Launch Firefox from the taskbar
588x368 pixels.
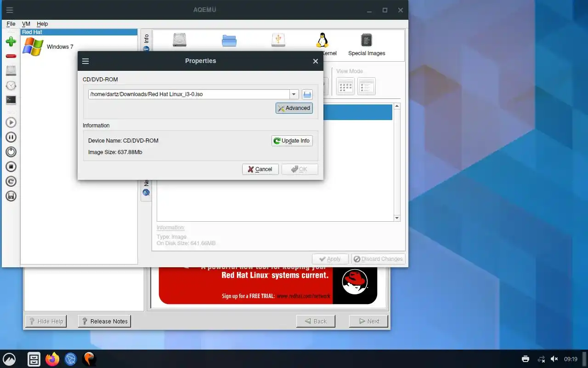tap(52, 359)
